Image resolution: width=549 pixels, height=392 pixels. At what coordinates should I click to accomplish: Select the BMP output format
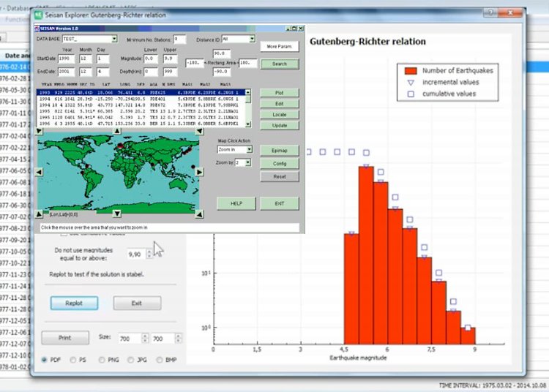click(x=160, y=360)
